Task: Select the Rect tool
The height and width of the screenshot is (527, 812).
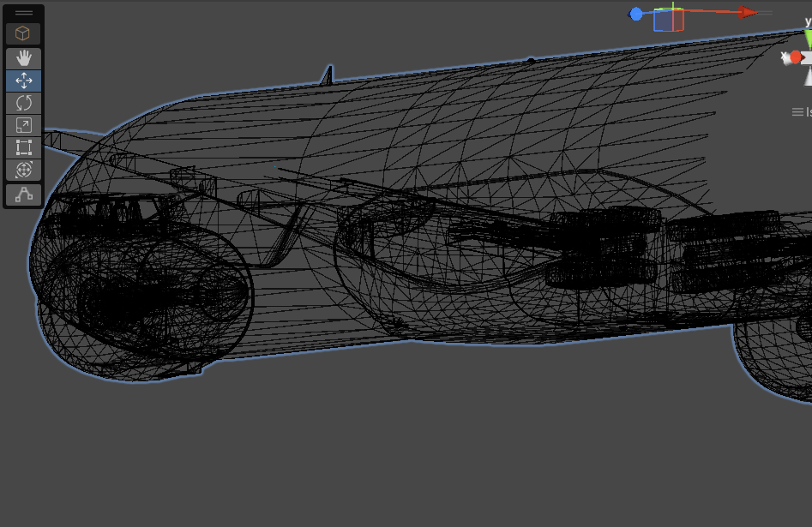Action: [24, 147]
